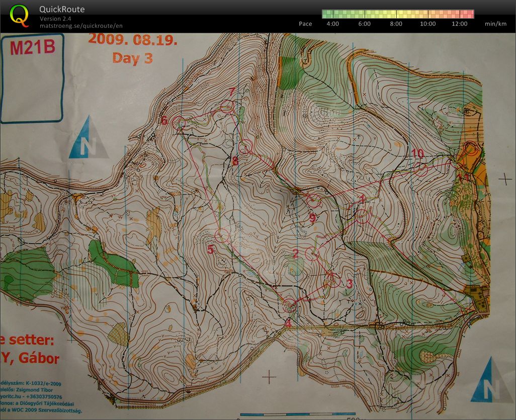Click the QuickRoute title text
The height and width of the screenshot is (420, 516).
coord(62,10)
